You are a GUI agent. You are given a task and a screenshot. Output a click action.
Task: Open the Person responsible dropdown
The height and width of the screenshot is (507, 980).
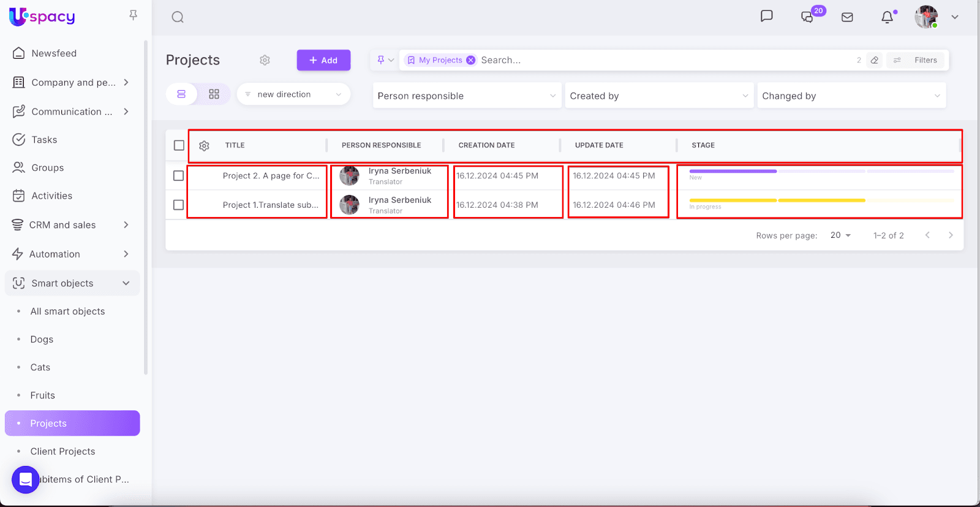tap(467, 96)
